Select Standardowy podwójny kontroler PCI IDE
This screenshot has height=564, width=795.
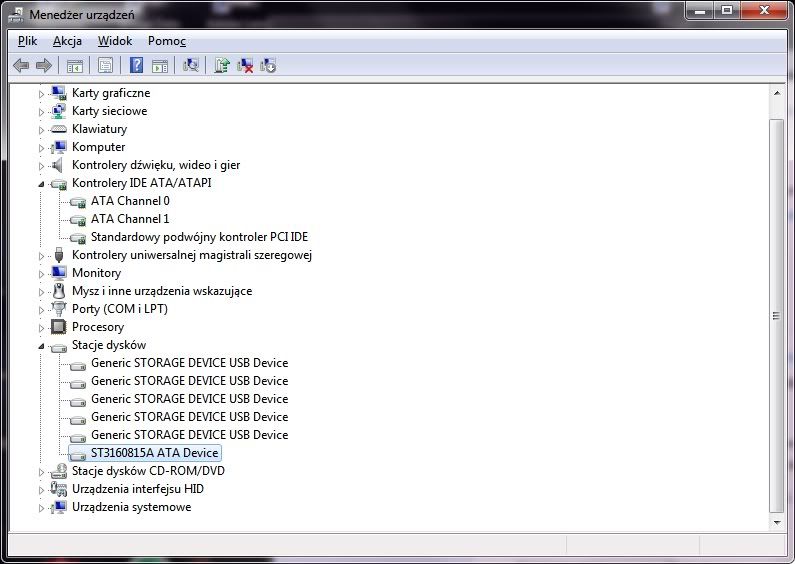click(199, 237)
